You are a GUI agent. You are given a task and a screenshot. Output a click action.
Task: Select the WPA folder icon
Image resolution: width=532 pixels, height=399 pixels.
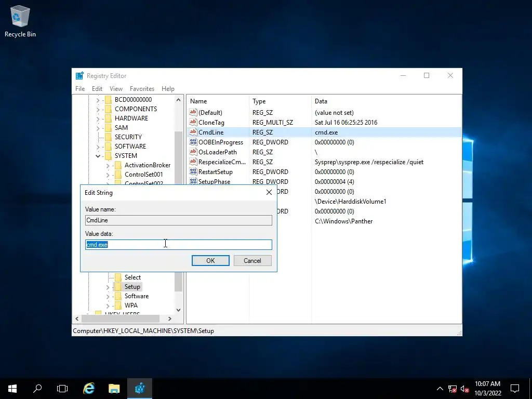pos(118,305)
